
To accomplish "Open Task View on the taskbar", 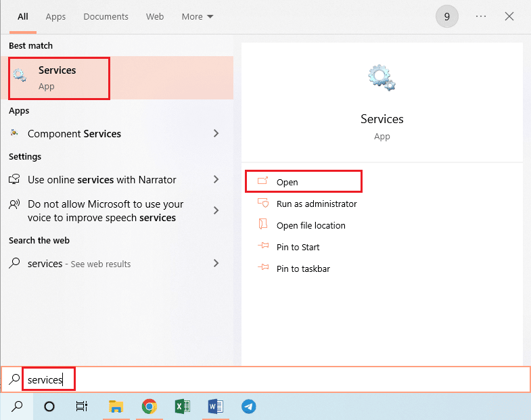I will (82, 406).
